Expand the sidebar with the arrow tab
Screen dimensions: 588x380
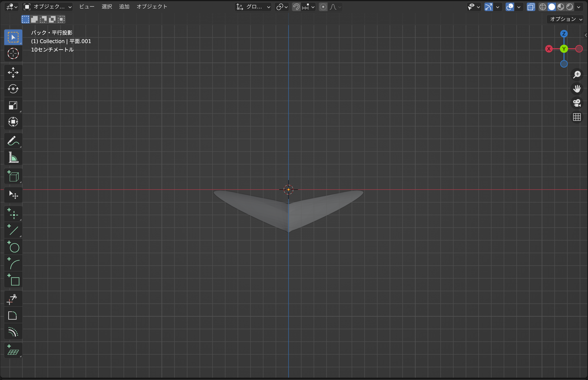coord(586,35)
